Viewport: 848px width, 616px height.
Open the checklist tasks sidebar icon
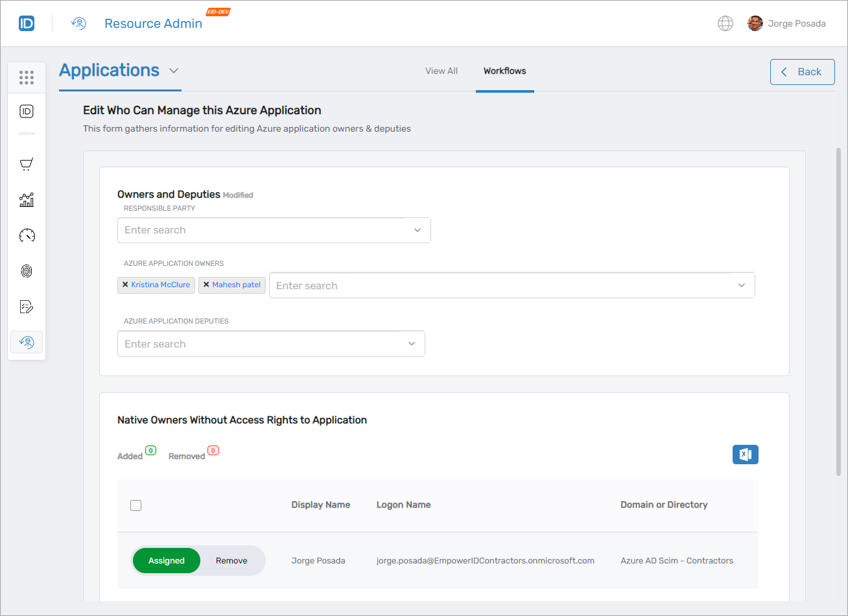[27, 307]
